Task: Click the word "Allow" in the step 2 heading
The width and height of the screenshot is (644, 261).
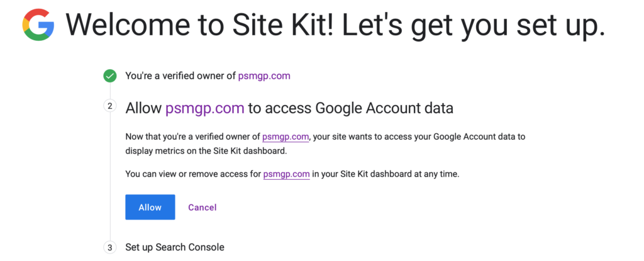Action: [144, 108]
